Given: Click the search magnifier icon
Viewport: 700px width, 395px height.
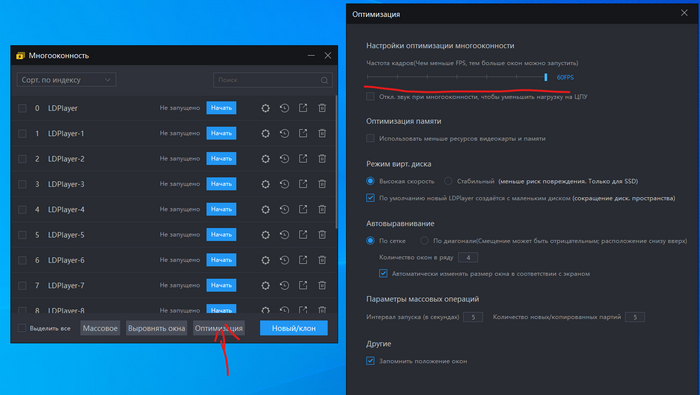Looking at the screenshot, I should [324, 80].
